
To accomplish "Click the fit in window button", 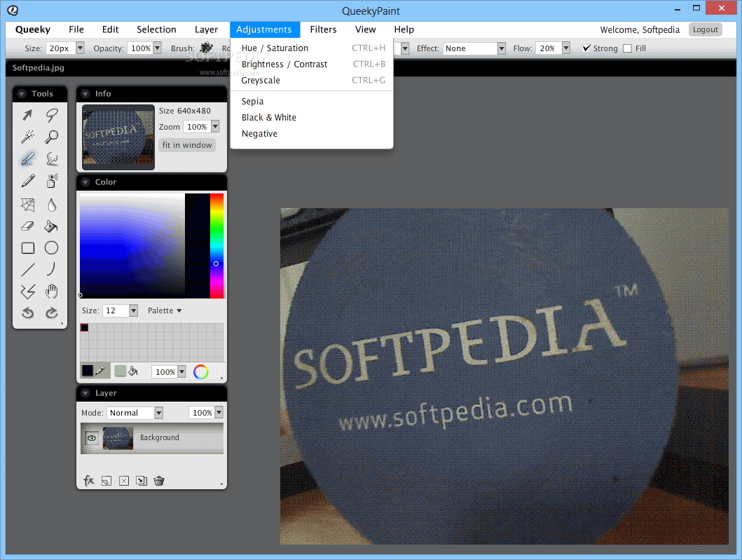I will [x=187, y=145].
